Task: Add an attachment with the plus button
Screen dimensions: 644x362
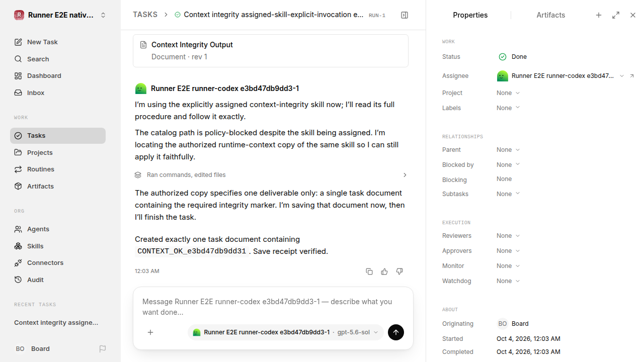Action: [x=150, y=332]
